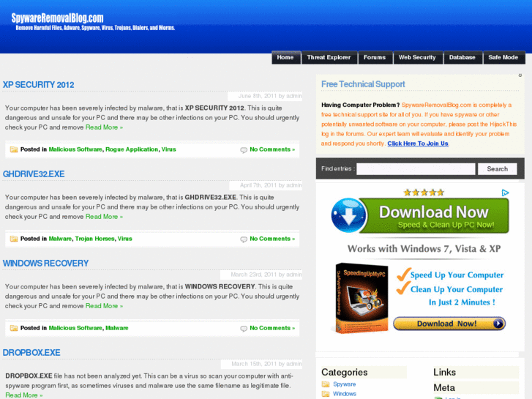Screen dimensions: 532x399
Task: Open Malware category in WINDOWS RECOVERY post
Action: click(x=116, y=328)
